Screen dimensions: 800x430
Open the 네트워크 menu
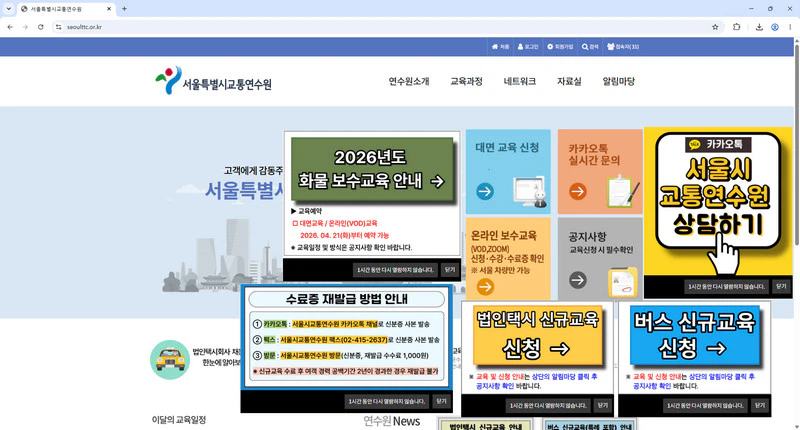(x=519, y=81)
